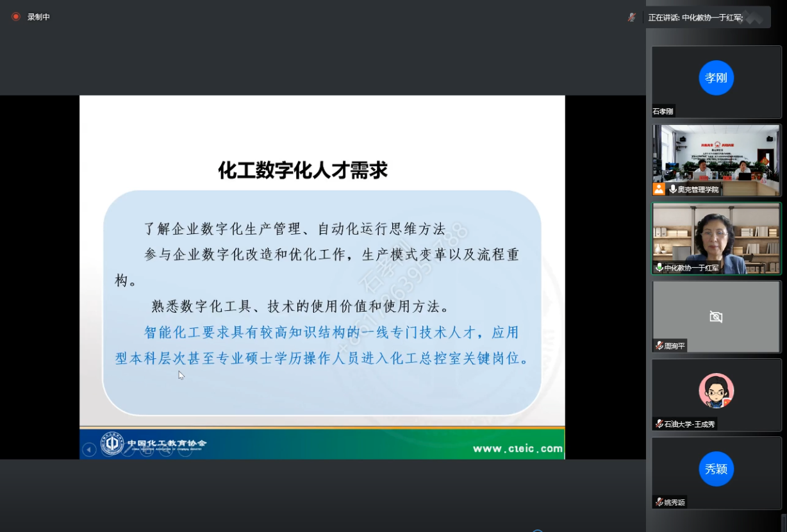Viewport: 787px width, 532px height.
Task: Click muted mic icon beside 石油大学-王成秀
Action: (659, 424)
